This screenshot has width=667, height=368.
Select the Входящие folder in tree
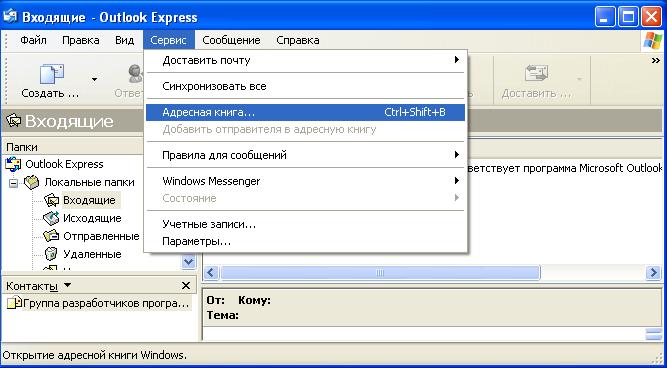click(x=89, y=200)
